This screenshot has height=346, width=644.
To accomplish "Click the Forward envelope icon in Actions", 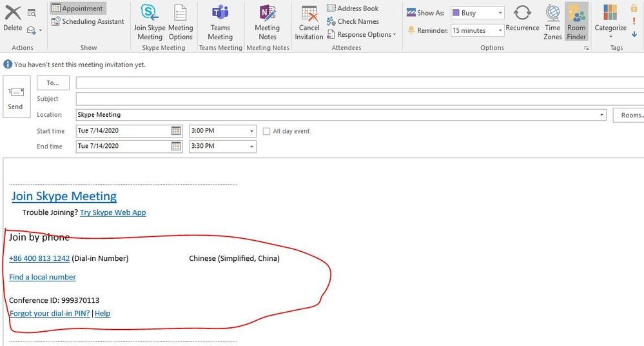I will (31, 30).
